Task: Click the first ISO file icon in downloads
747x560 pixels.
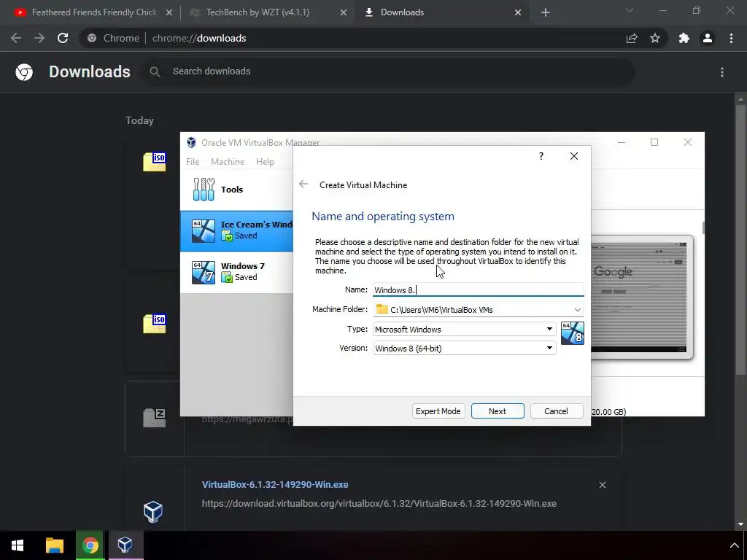Action: pos(155,161)
